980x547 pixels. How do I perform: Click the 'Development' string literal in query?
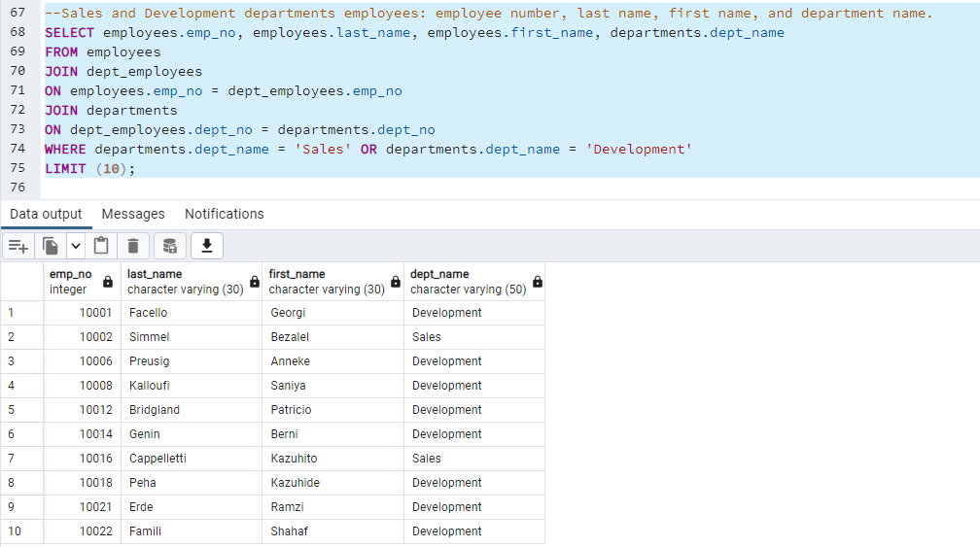point(639,150)
